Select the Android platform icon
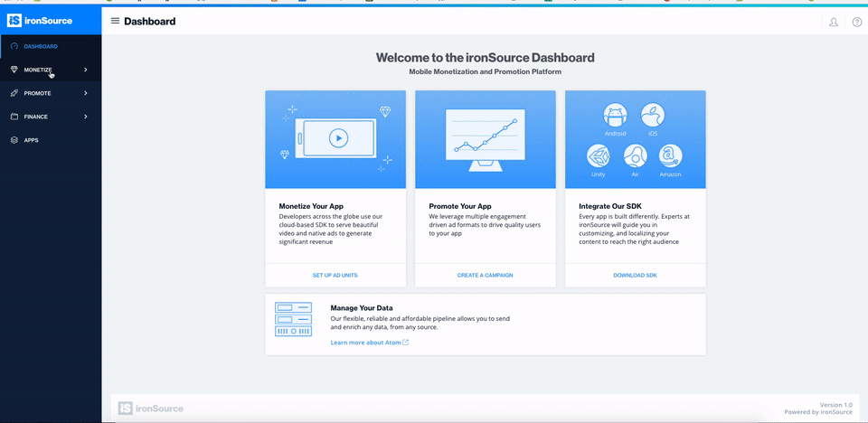This screenshot has height=423, width=868. [615, 115]
